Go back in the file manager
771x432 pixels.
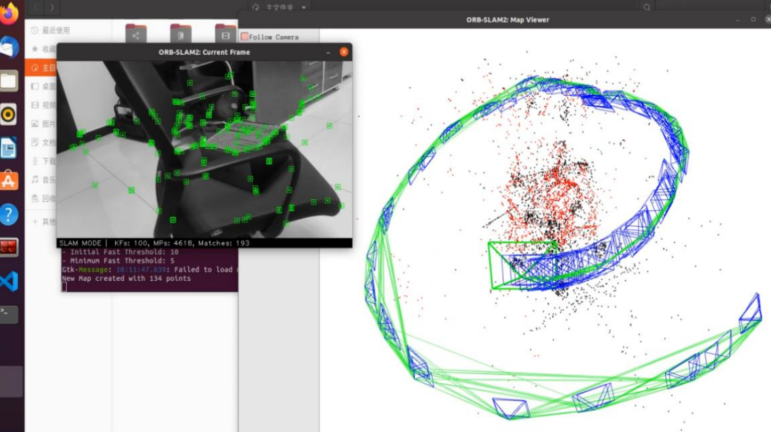pyautogui.click(x=36, y=7)
